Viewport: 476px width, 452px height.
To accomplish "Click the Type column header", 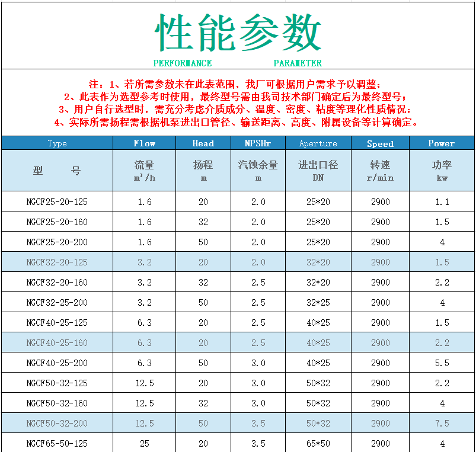I will click(x=57, y=143).
